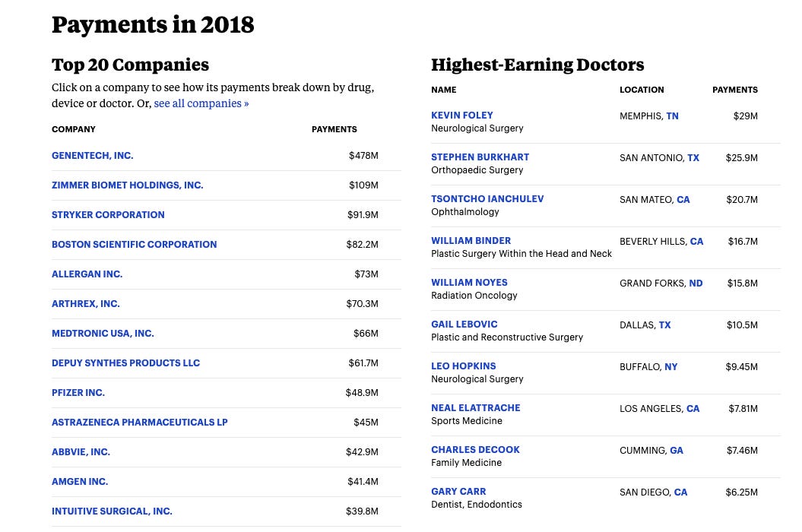Click William Binder's $16.7M payment
This screenshot has height=532, width=802.
pos(743,242)
